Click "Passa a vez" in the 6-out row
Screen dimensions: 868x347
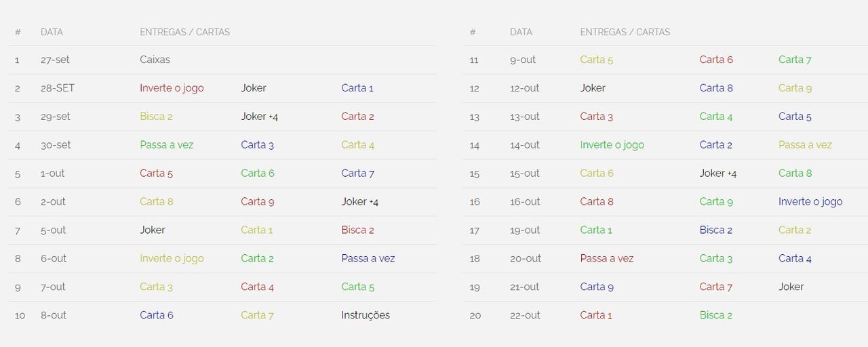368,259
